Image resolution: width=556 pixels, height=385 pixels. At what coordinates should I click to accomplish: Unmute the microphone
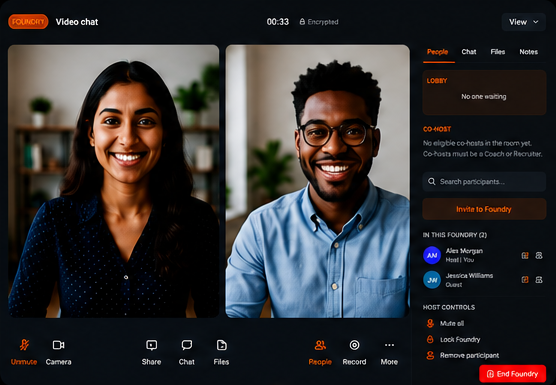pos(24,351)
